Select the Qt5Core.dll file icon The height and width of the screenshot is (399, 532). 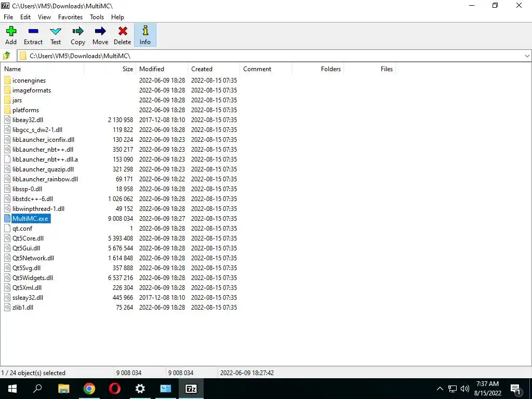tap(7, 238)
